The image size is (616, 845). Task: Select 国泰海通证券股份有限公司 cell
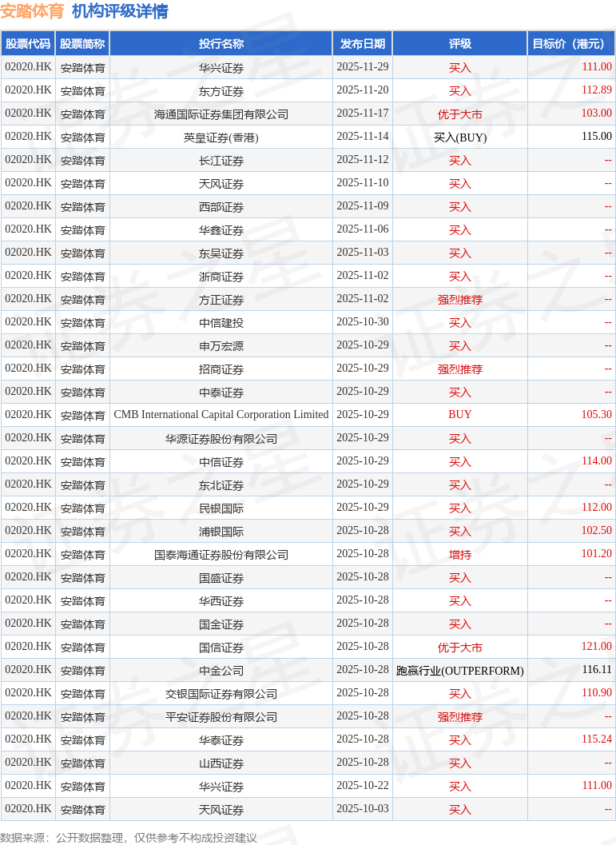pos(221,555)
